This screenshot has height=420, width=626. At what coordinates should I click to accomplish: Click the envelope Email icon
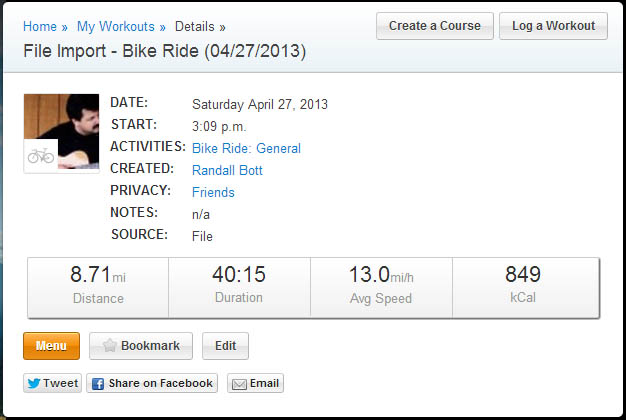click(x=238, y=383)
